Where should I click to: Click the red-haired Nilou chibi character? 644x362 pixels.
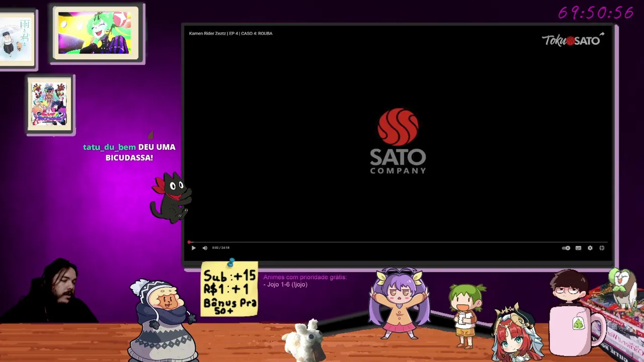point(516,332)
